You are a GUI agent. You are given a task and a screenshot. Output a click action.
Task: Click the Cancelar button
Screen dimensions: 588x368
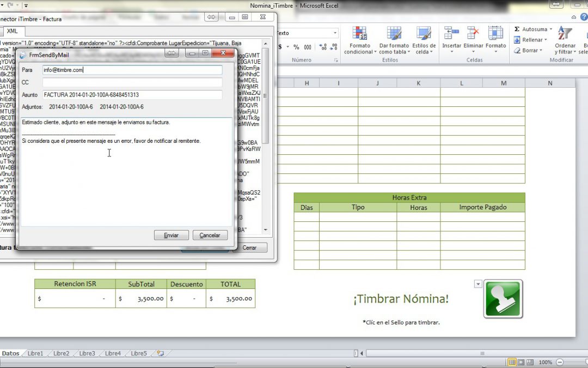click(210, 236)
